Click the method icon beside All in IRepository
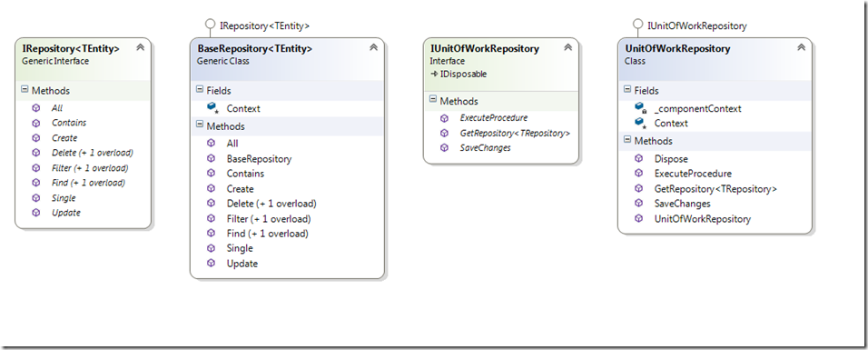Viewport: 868px width, 350px height. 36,108
